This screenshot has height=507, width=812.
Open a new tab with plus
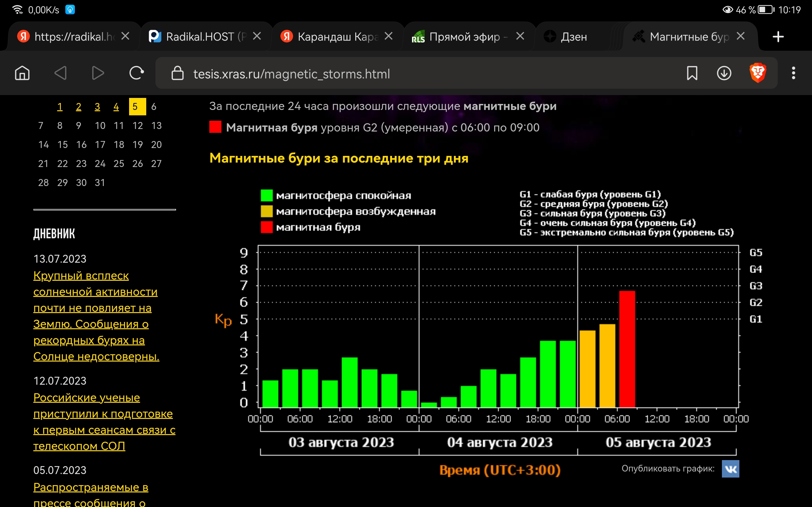pyautogui.click(x=778, y=36)
